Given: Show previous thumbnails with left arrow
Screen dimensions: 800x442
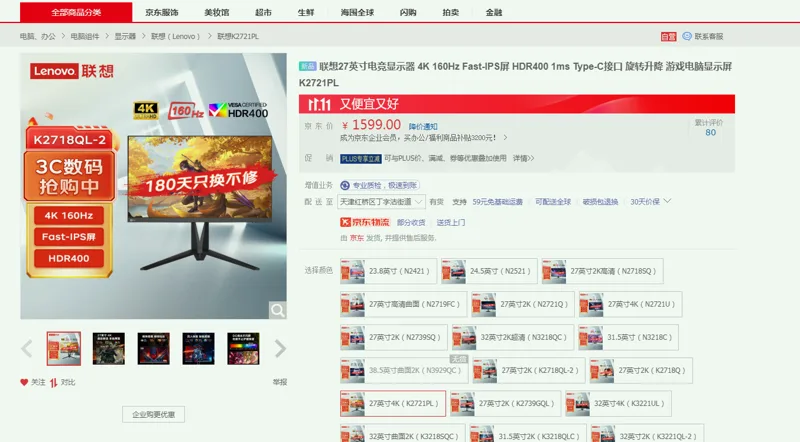Looking at the screenshot, I should point(27,349).
